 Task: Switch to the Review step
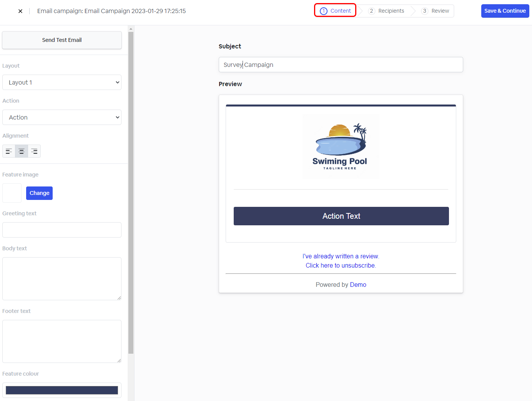[435, 11]
